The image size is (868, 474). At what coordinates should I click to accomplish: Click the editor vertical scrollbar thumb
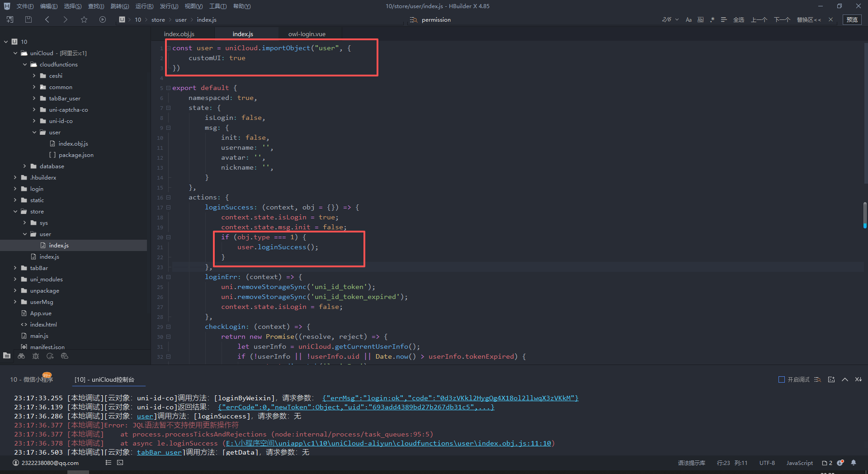coord(865,215)
